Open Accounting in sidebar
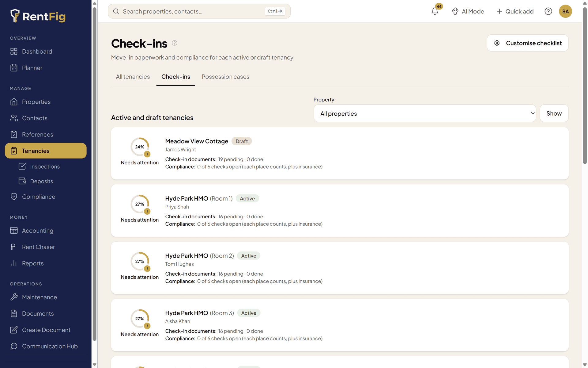The height and width of the screenshot is (368, 588). (x=46, y=231)
